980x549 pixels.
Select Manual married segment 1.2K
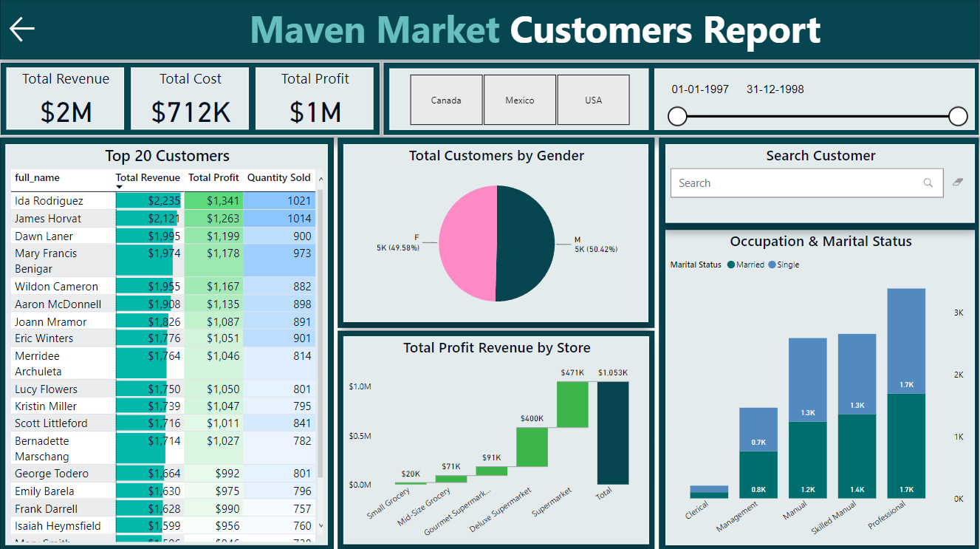pyautogui.click(x=808, y=460)
